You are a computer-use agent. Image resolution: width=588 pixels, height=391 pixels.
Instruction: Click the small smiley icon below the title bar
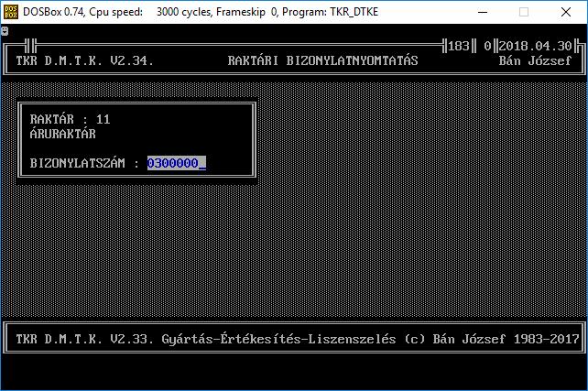5,31
